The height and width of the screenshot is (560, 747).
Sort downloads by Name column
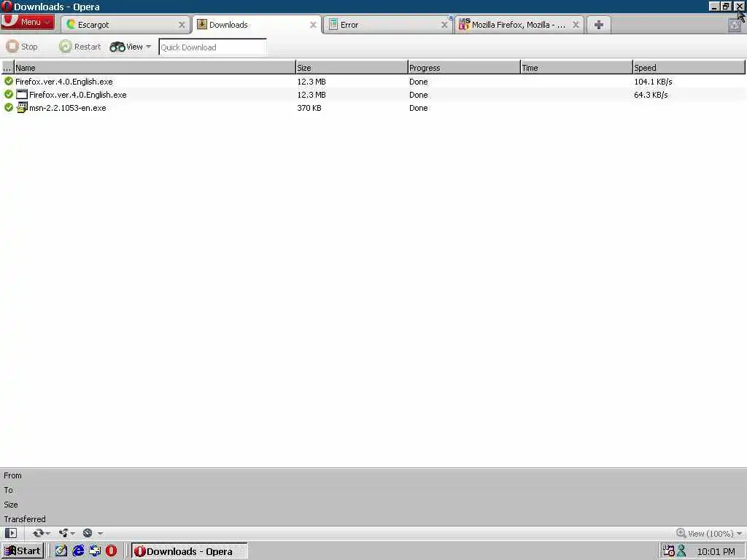[x=155, y=68]
